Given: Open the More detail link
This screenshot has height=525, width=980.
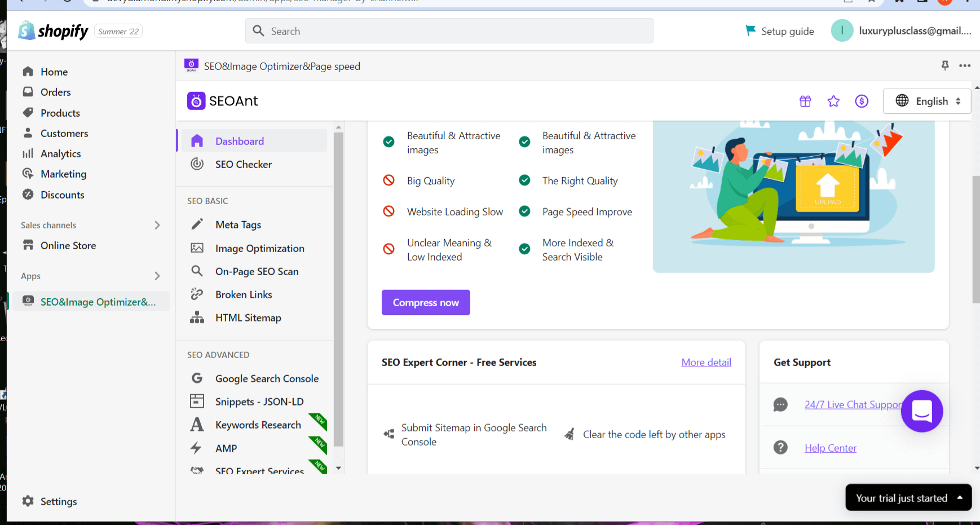Looking at the screenshot, I should point(706,362).
